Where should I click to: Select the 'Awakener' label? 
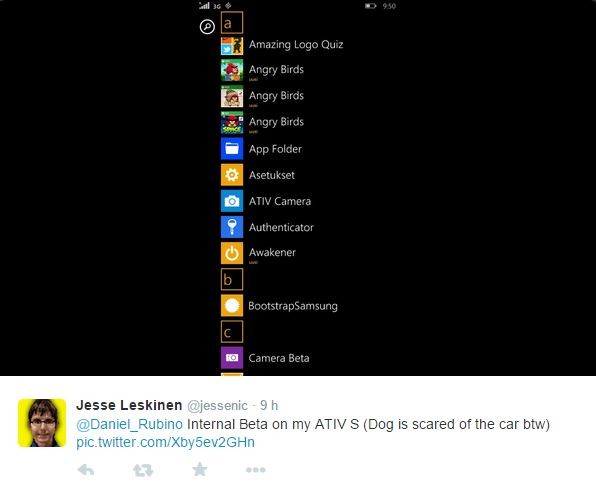pos(272,252)
